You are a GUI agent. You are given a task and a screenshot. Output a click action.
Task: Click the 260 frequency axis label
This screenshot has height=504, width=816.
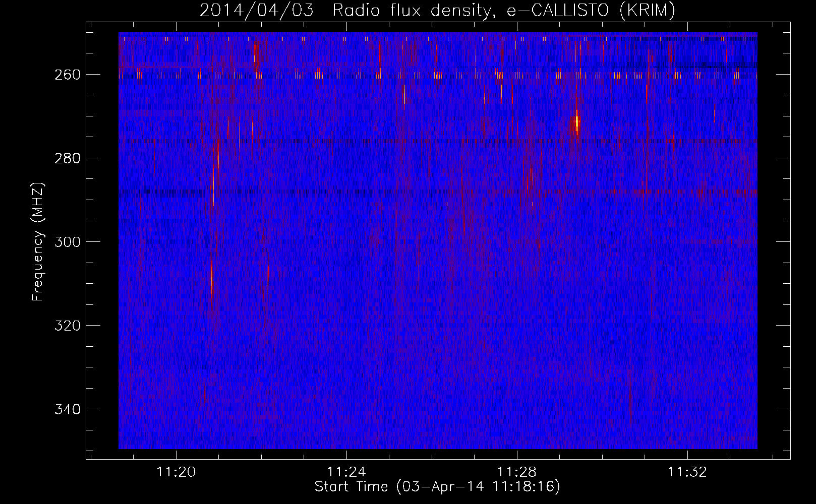68,75
